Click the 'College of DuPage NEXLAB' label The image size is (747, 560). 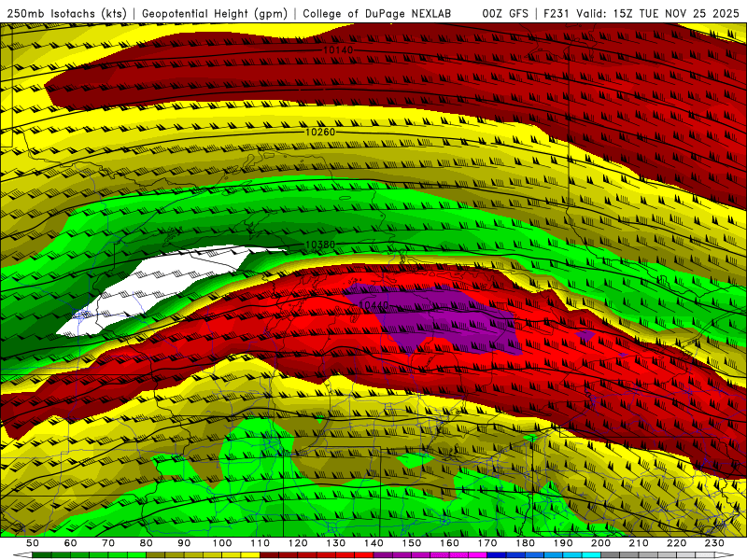tap(377, 13)
